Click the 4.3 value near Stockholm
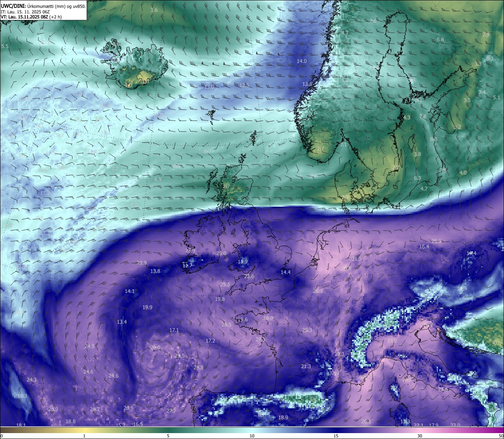This screenshot has width=504, height=439. coord(407,117)
